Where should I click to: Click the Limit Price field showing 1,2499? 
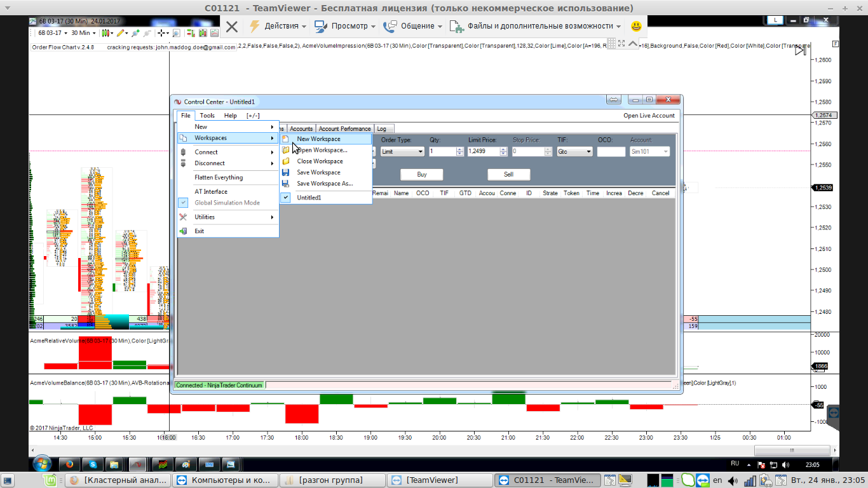(484, 152)
